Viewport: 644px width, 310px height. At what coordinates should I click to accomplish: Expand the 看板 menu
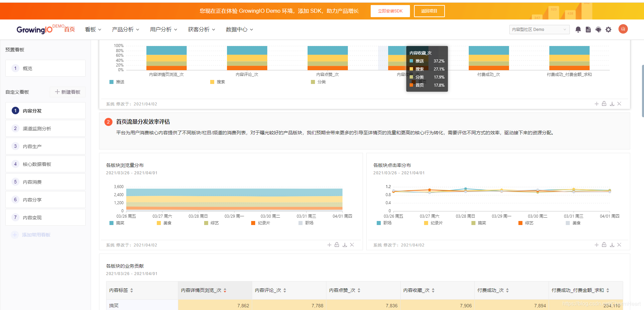click(x=93, y=30)
